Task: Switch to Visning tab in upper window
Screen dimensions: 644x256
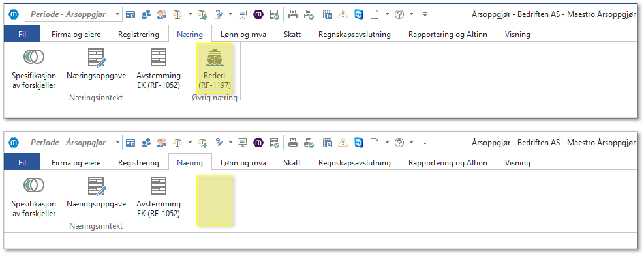Action: [x=517, y=35]
